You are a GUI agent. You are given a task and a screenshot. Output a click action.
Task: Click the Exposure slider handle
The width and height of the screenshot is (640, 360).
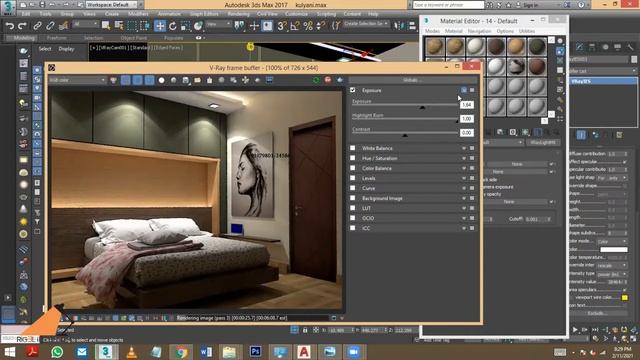click(422, 107)
